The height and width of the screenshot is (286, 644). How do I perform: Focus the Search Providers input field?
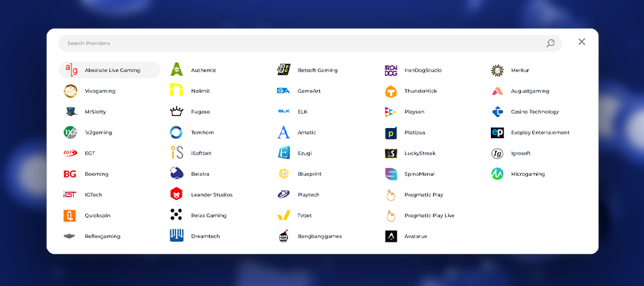point(311,43)
